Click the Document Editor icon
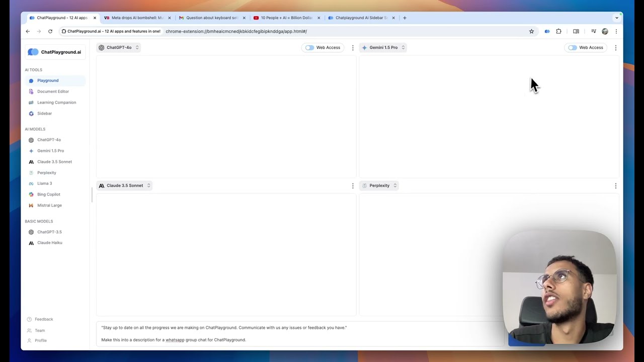Image resolution: width=644 pixels, height=362 pixels. (x=31, y=92)
